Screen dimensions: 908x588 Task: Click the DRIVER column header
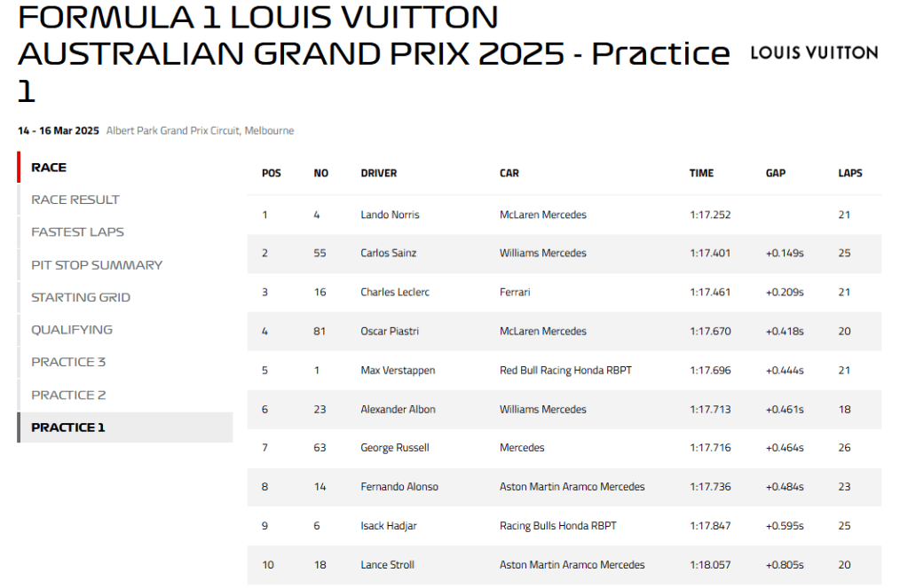click(378, 174)
